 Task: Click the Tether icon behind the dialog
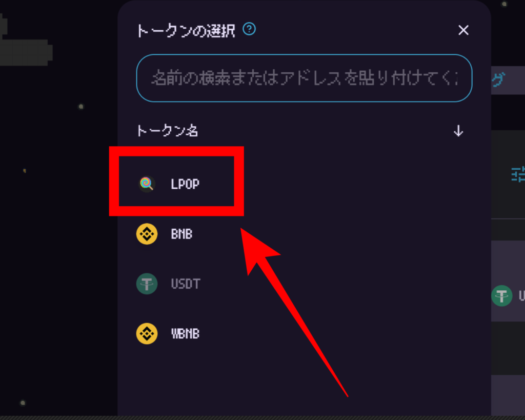[x=501, y=296]
